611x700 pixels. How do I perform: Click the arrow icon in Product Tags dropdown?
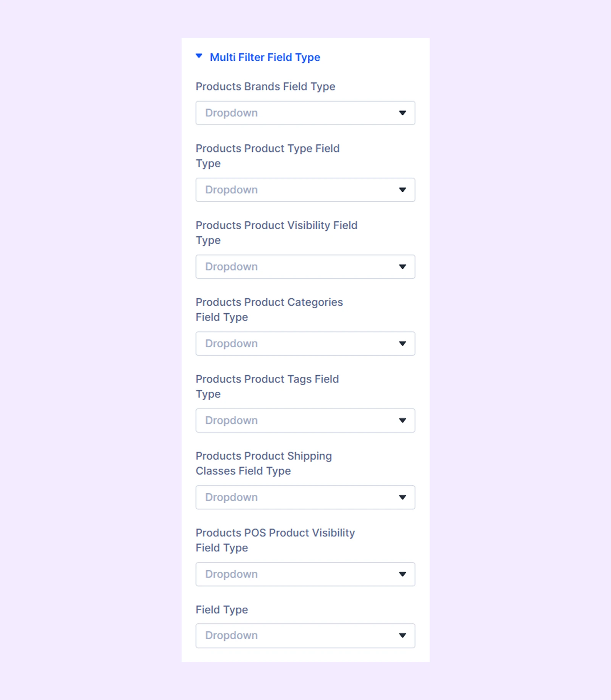[402, 420]
